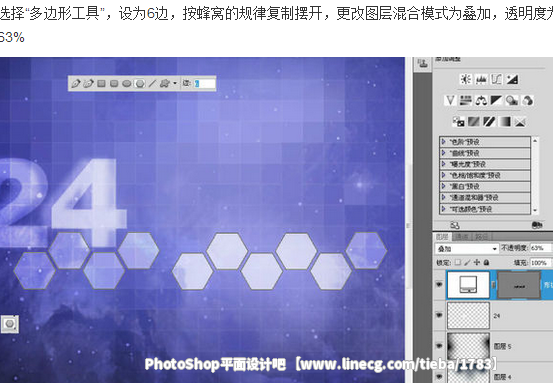
Task: Select the 24 layer thumbnail
Action: 469,316
